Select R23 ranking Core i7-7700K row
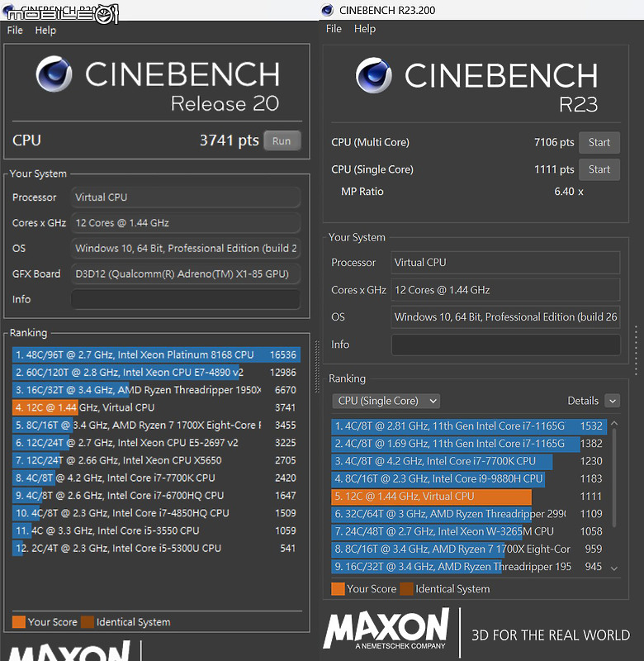The image size is (644, 661). coord(469,461)
